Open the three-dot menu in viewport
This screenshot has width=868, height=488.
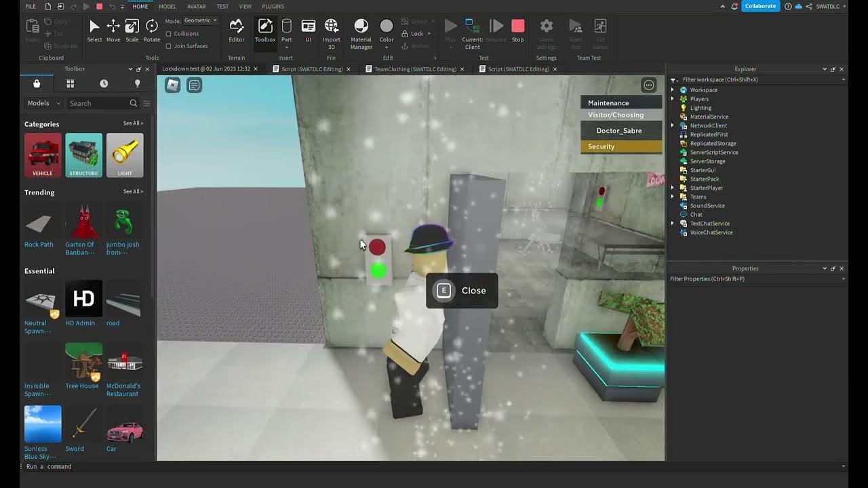pos(649,85)
